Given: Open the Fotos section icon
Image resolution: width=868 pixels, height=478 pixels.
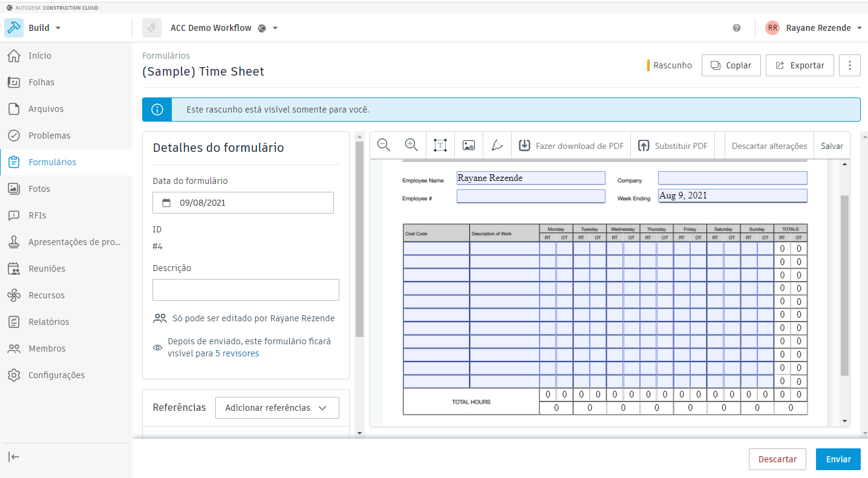Looking at the screenshot, I should tap(13, 188).
